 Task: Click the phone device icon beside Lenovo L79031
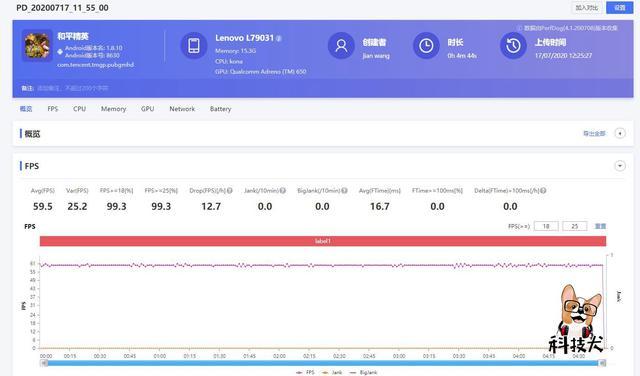click(x=194, y=45)
